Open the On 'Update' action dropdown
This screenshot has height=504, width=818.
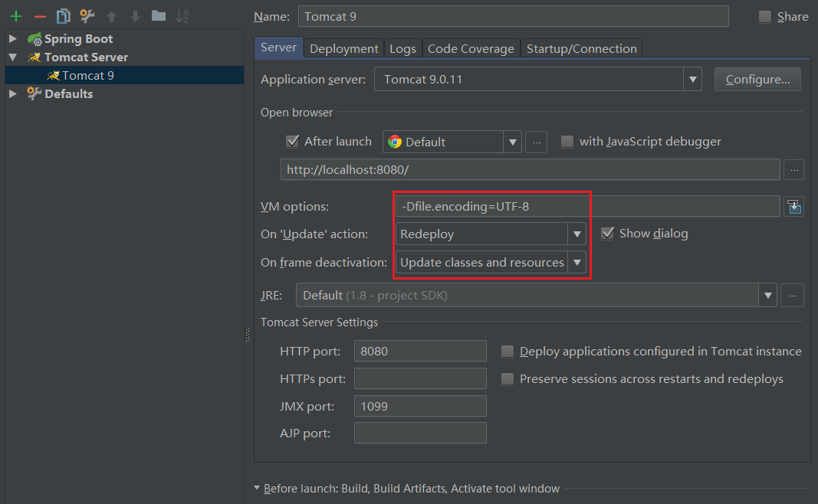tap(577, 234)
